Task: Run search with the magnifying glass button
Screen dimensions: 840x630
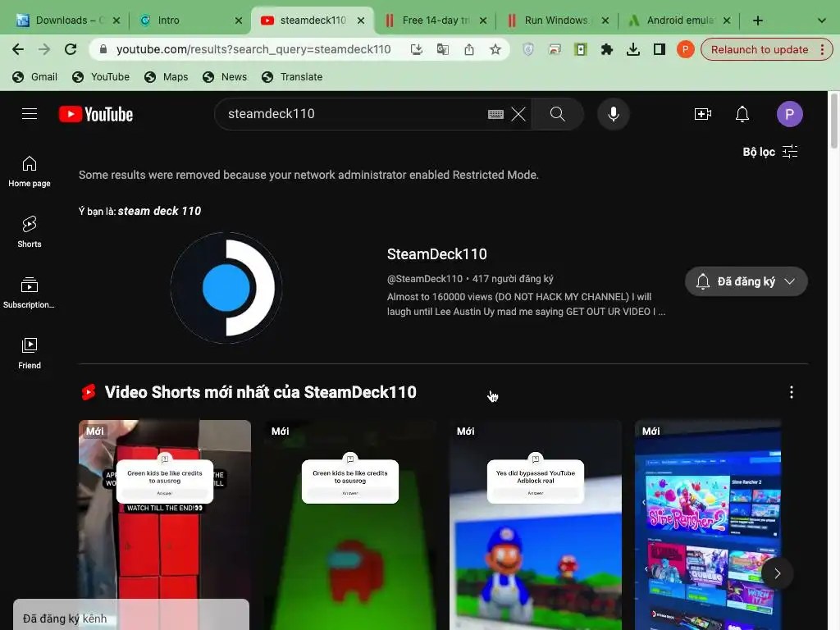Action: [557, 114]
